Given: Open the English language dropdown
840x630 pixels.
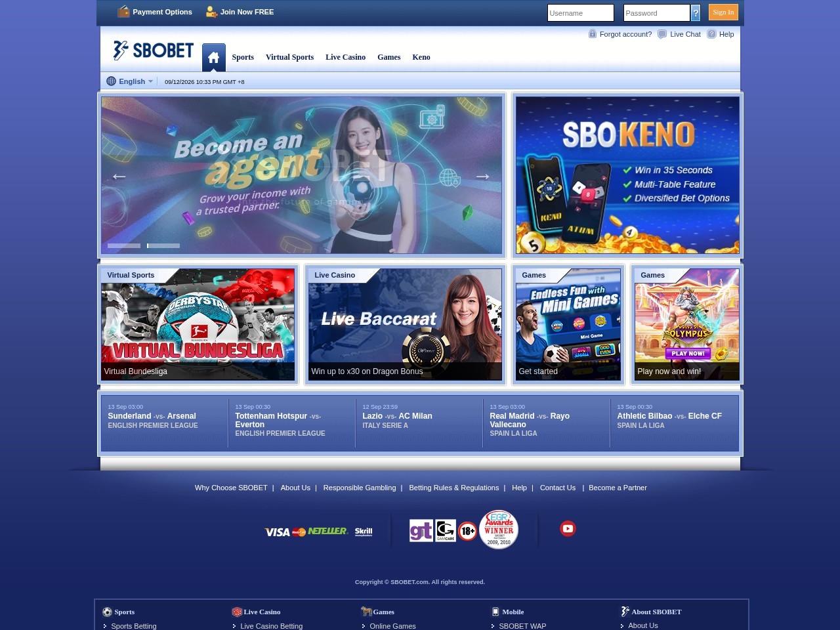Looking at the screenshot, I should pyautogui.click(x=130, y=81).
